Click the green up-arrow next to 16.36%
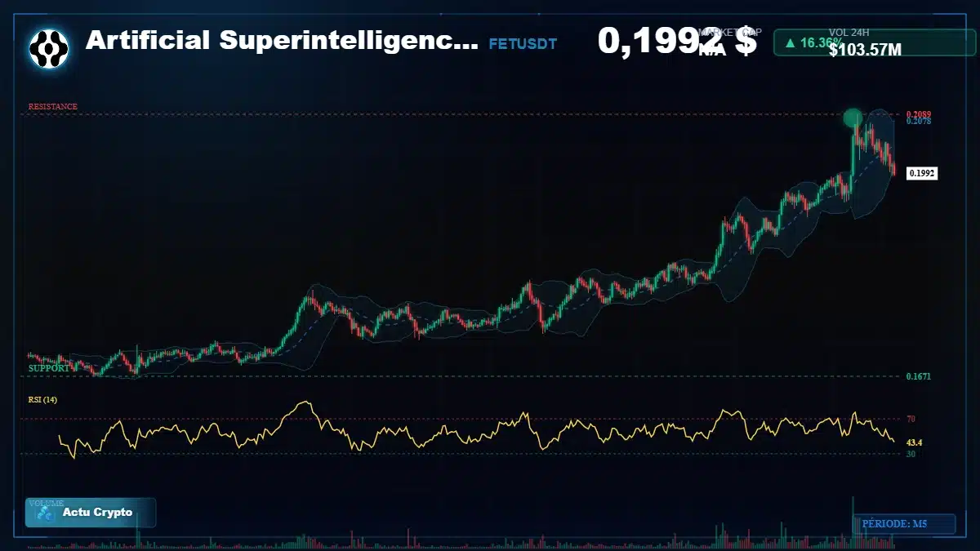The image size is (980, 551). (x=791, y=42)
